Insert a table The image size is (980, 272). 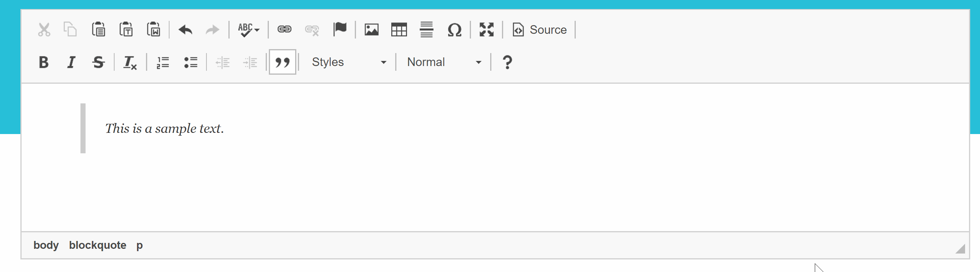399,29
